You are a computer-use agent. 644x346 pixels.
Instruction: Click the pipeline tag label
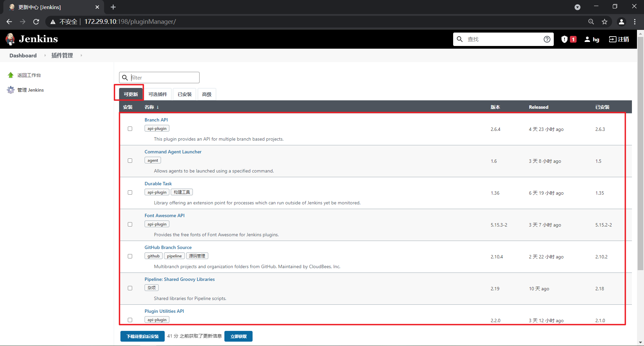174,256
